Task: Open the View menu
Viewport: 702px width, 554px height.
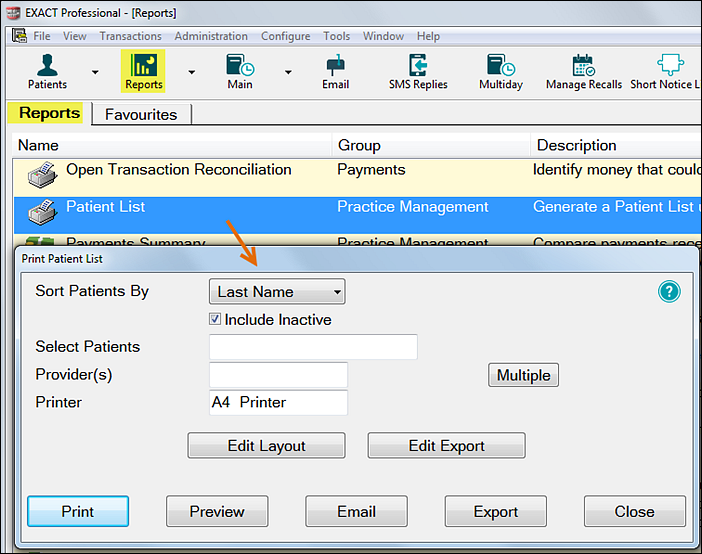Action: coord(74,36)
